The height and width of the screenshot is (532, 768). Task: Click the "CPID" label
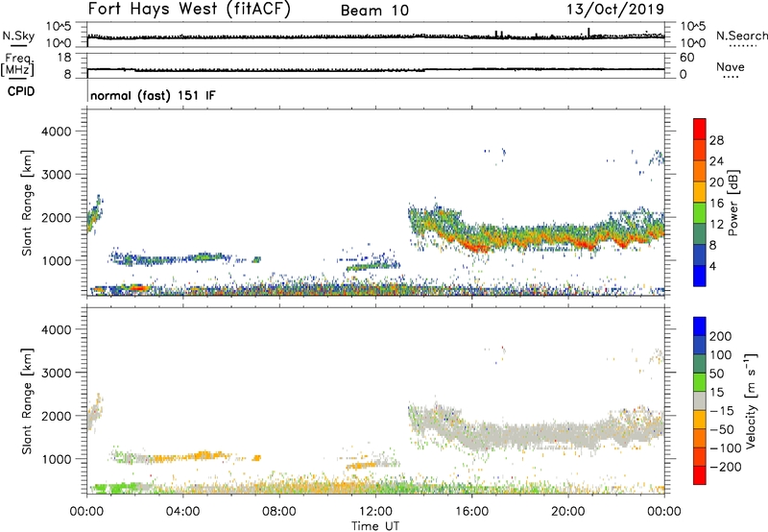pos(21,91)
